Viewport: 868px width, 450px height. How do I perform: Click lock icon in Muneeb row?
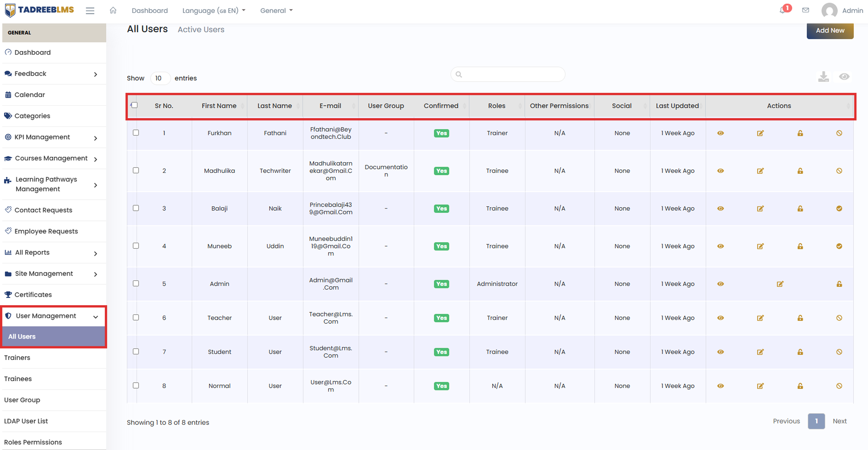pyautogui.click(x=800, y=246)
